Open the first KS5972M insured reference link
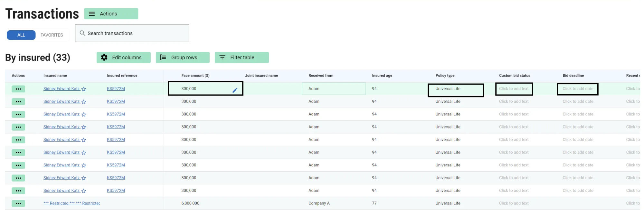This screenshot has width=644, height=210. [116, 89]
